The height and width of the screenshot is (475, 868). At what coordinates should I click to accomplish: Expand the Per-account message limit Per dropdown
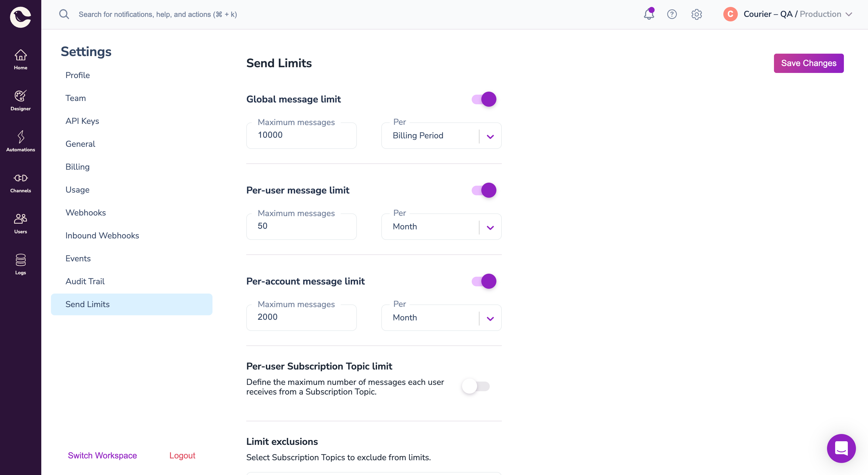tap(490, 317)
